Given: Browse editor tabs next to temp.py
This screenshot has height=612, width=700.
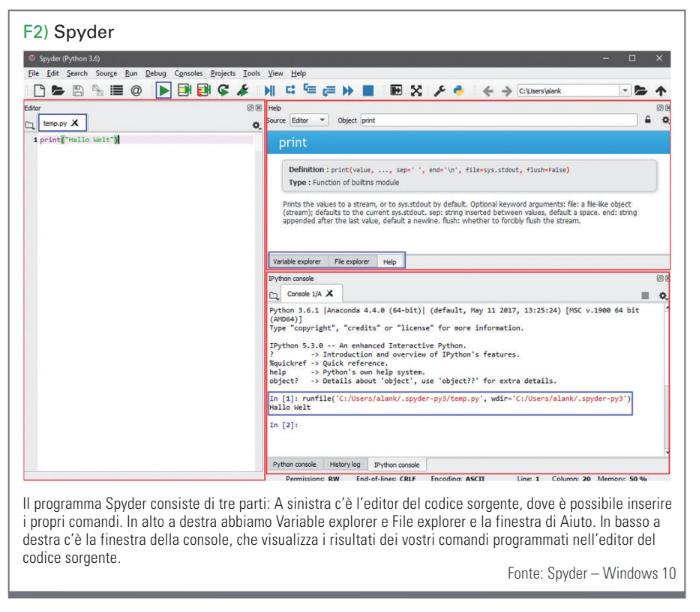Looking at the screenshot, I should pos(29,125).
